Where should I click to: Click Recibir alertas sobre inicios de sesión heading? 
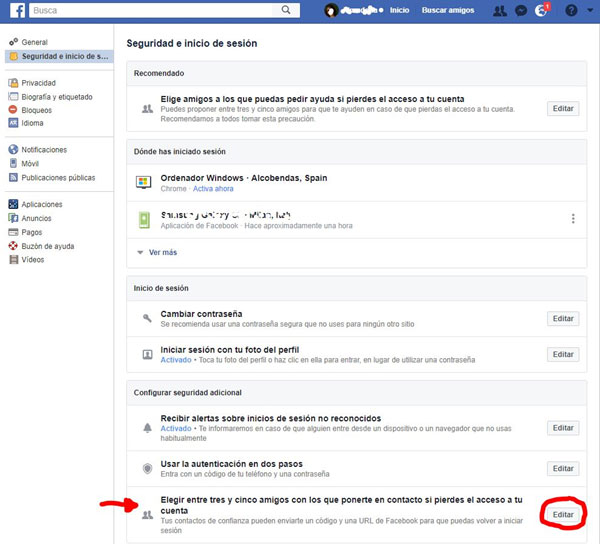pyautogui.click(x=271, y=419)
